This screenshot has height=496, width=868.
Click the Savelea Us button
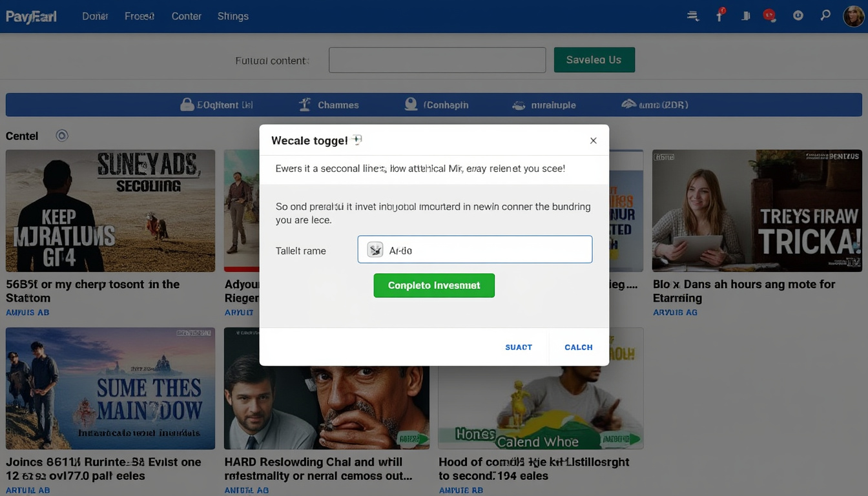(594, 60)
